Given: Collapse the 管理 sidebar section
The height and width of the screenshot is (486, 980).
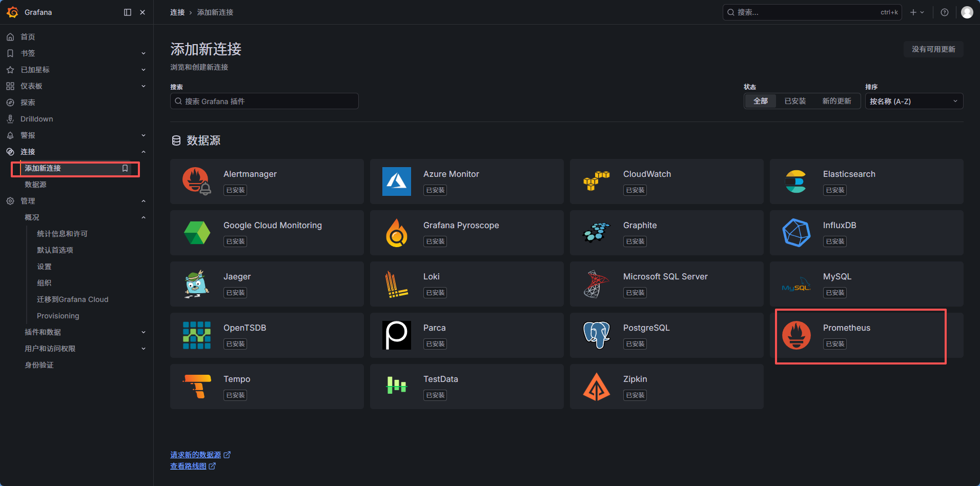Looking at the screenshot, I should coord(144,201).
